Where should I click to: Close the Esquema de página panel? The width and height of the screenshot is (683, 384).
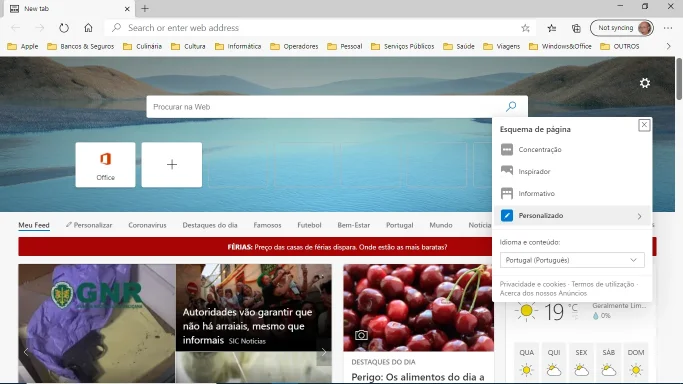tap(644, 125)
